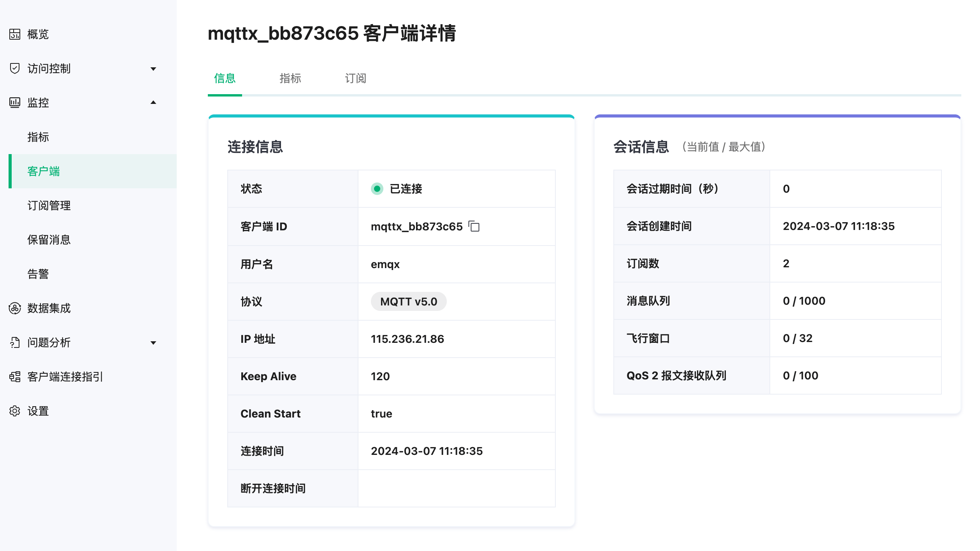Navigate to 订阅管理 in the sidebar
Image resolution: width=980 pixels, height=551 pixels.
(x=48, y=205)
